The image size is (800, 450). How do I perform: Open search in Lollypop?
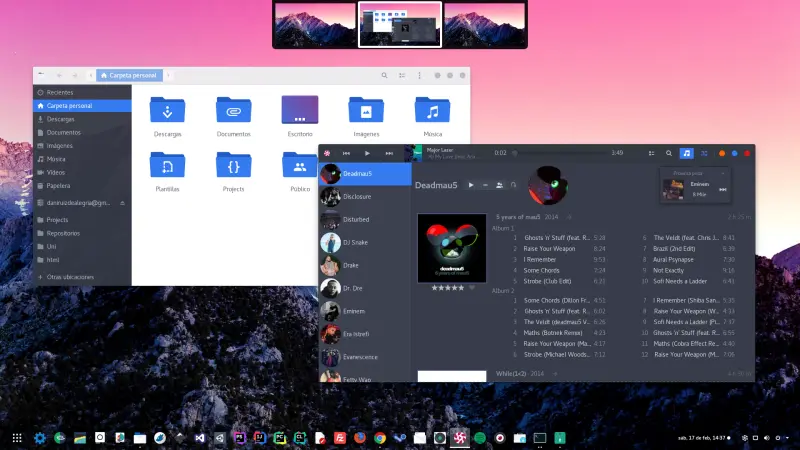669,153
